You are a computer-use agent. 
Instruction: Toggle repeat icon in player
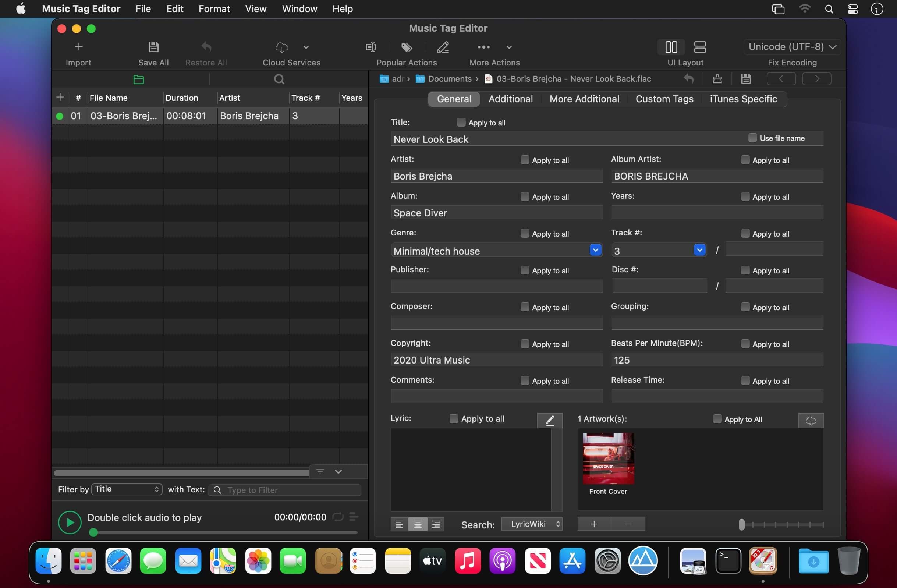(x=338, y=517)
